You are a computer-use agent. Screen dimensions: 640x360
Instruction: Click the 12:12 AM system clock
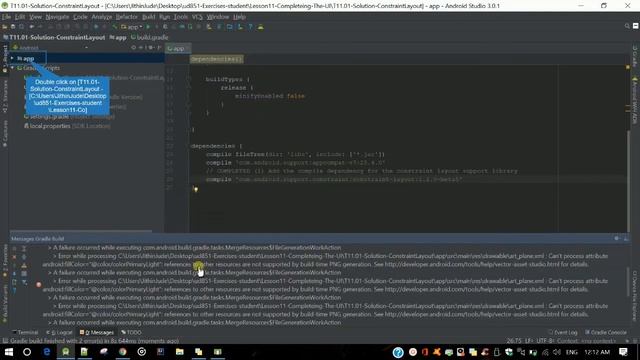pos(597,352)
